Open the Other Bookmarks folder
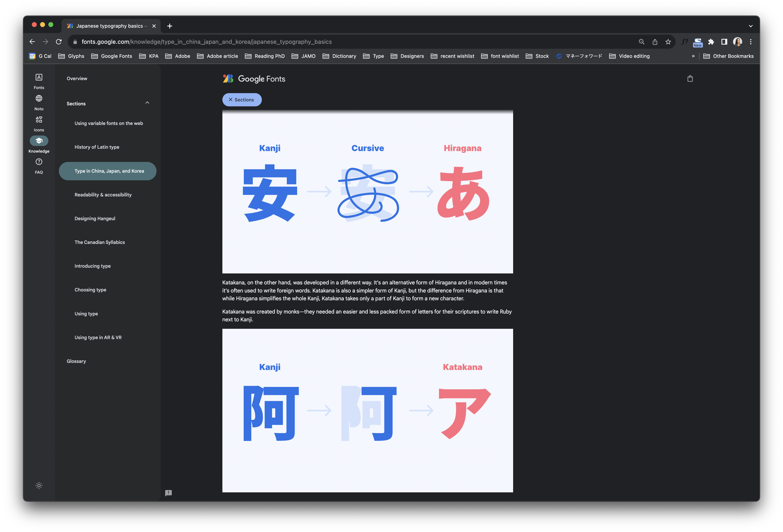 pyautogui.click(x=728, y=56)
